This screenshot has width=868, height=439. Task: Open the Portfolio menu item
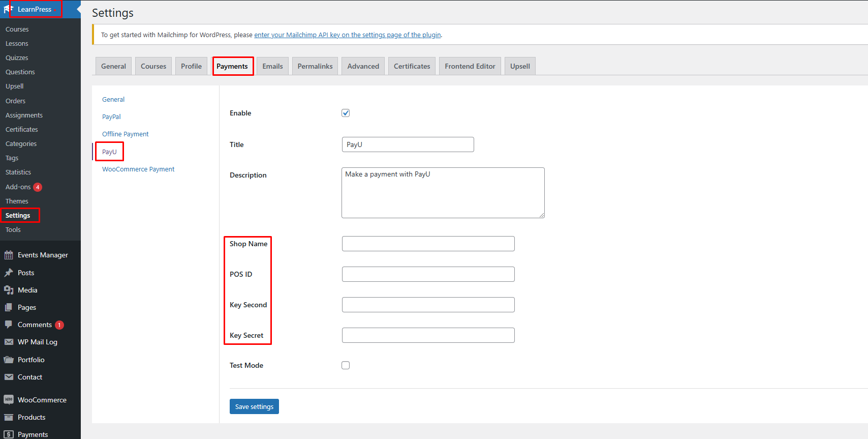point(31,360)
